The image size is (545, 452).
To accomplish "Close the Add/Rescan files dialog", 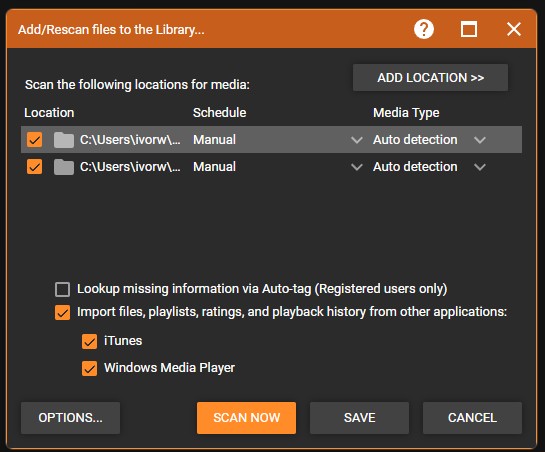I will click(514, 29).
